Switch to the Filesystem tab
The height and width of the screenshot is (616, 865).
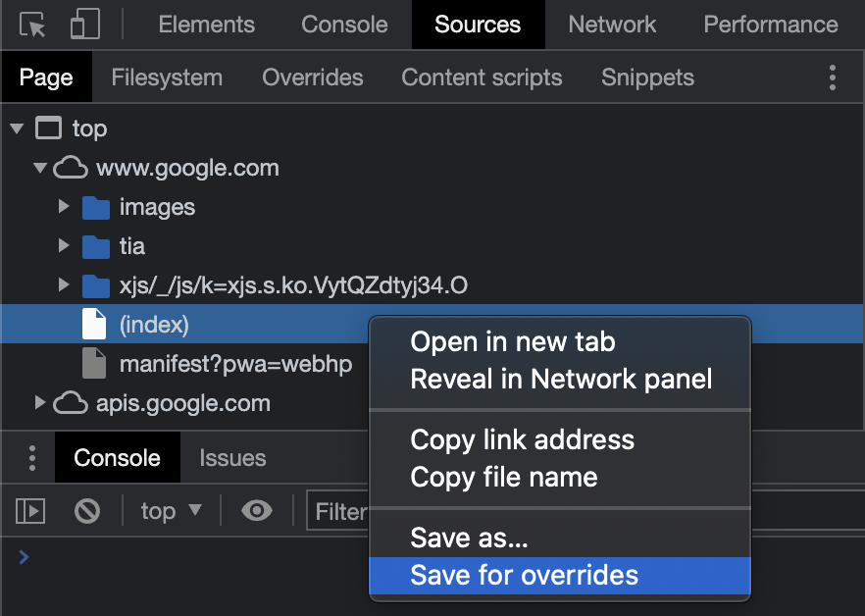click(x=167, y=77)
